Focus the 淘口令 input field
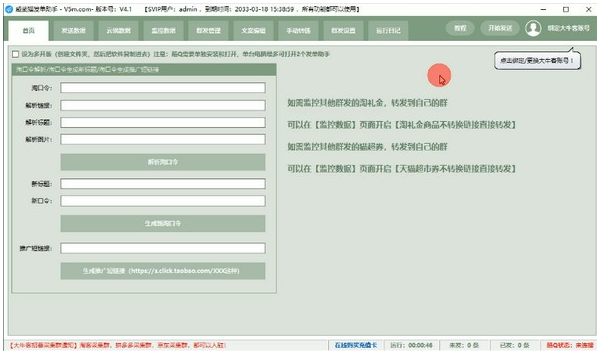This screenshot has width=597, height=360. click(x=163, y=88)
